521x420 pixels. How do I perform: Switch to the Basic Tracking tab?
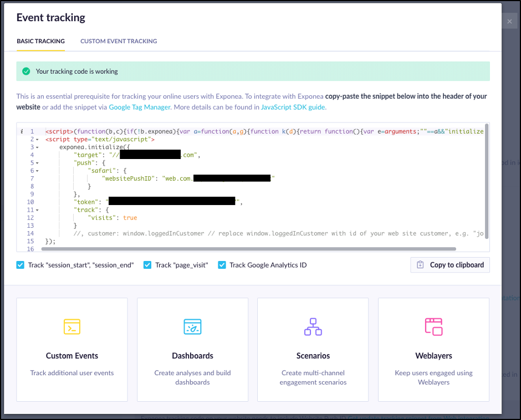(40, 41)
